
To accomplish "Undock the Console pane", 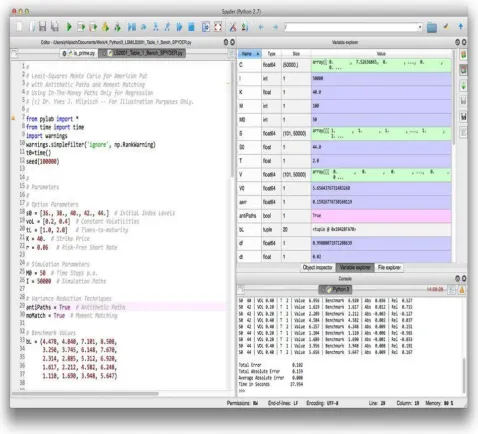I will [457, 278].
